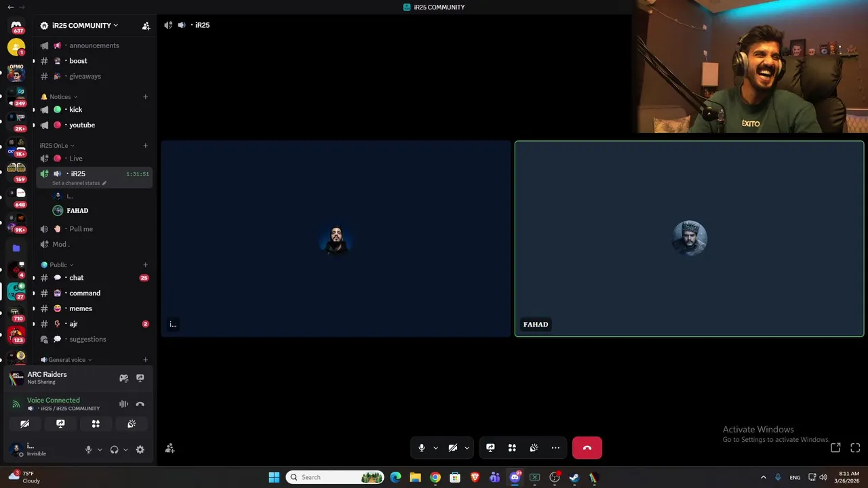Hang up with the red disconnect button

click(587, 448)
